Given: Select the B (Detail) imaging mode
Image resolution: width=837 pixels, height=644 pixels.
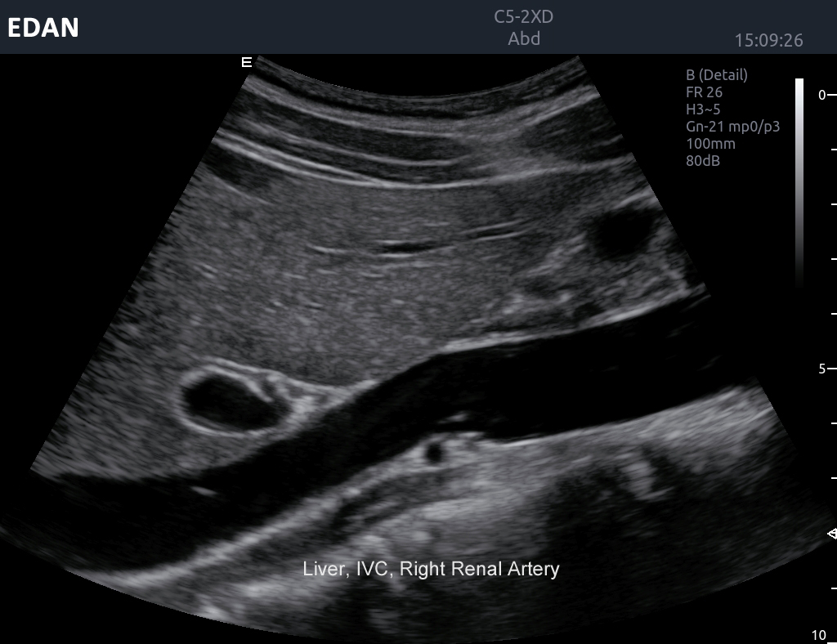Looking at the screenshot, I should (x=716, y=75).
